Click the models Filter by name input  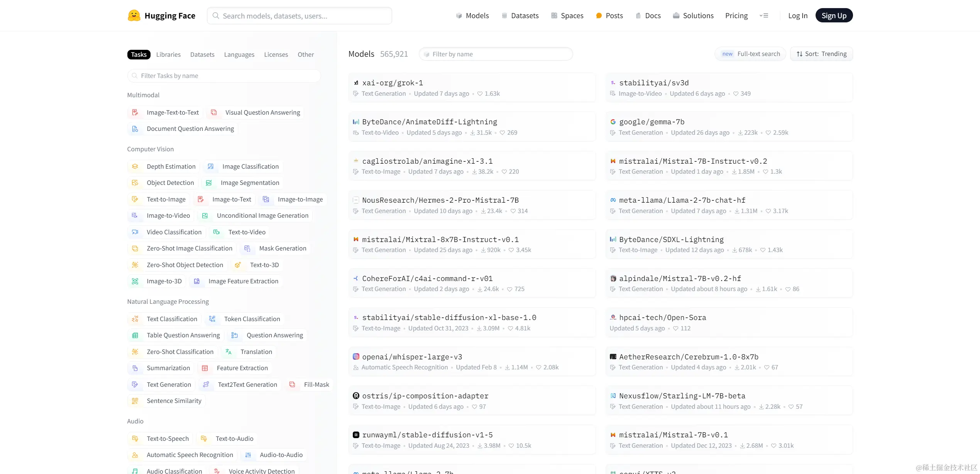tap(496, 54)
